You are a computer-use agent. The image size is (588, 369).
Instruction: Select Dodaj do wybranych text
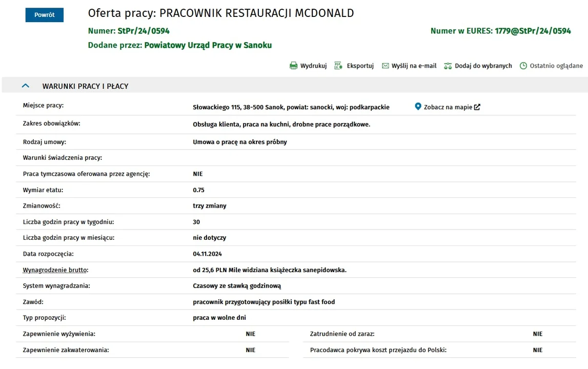[x=483, y=66]
